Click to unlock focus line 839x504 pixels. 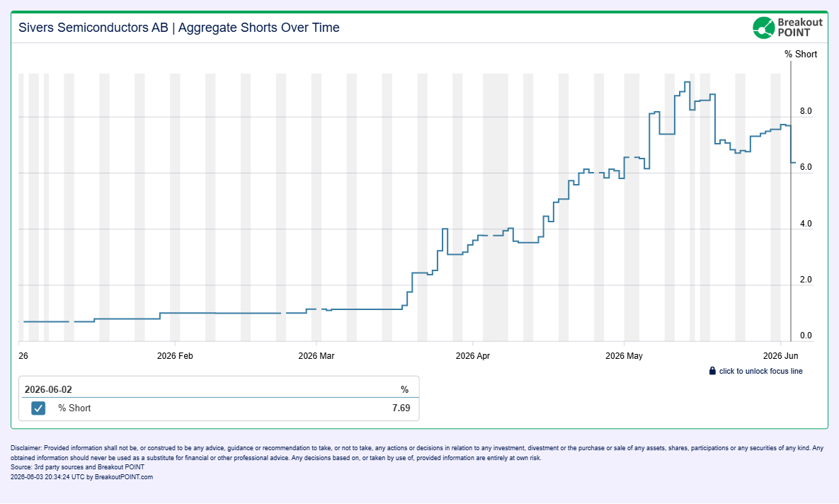760,372
